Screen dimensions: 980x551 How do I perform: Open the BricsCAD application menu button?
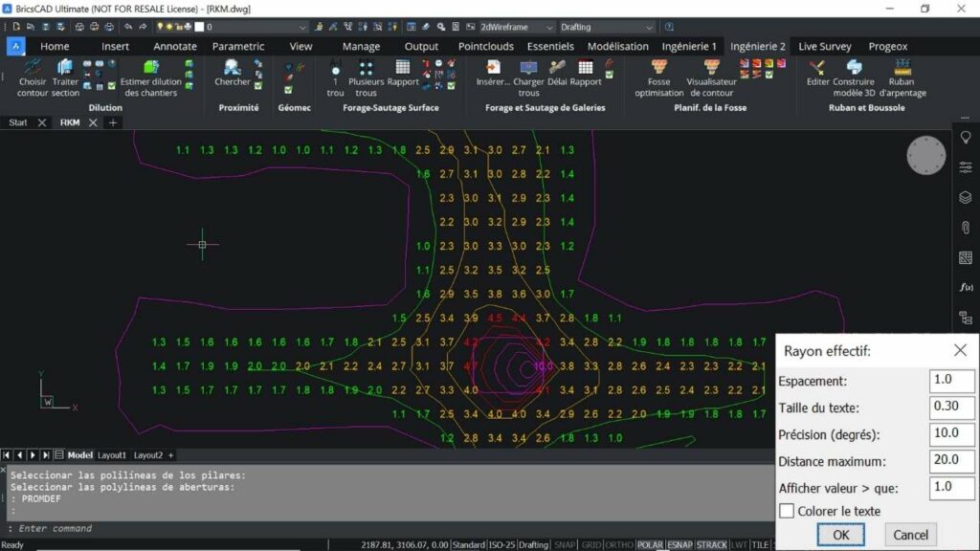click(15, 46)
